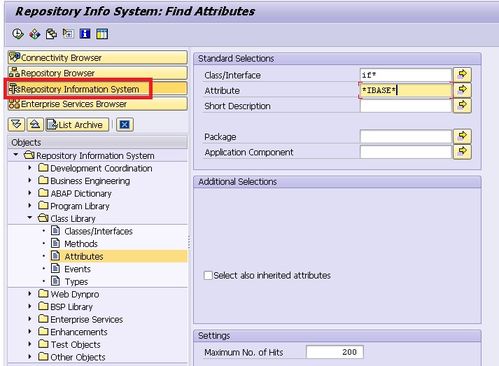Select Methods under Class Library

[x=81, y=244]
